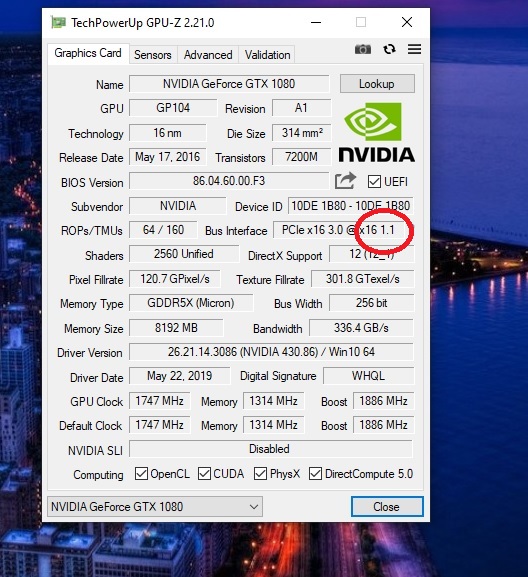The height and width of the screenshot is (577, 528).
Task: Toggle the CUDA checkbox
Action: tap(205, 474)
